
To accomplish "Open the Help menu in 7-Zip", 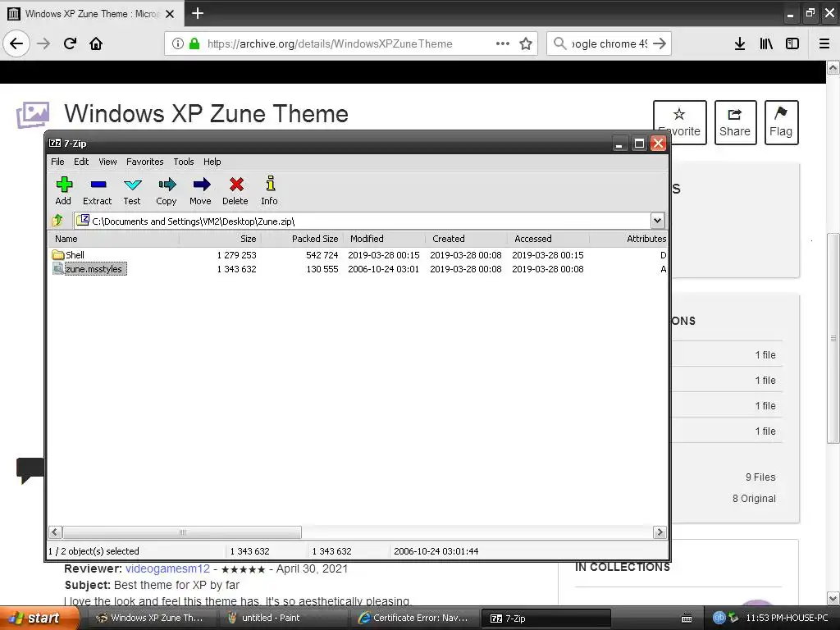I will tap(212, 162).
